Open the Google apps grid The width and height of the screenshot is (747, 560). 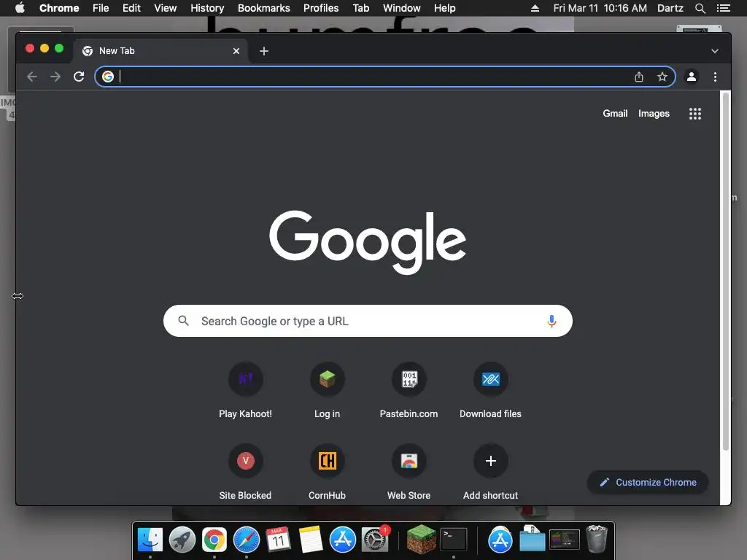695,113
